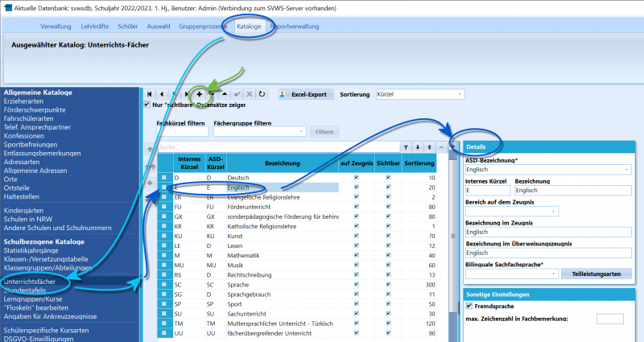Open Teilleistungsarten button
This screenshot has height=342, width=644.
[x=597, y=274]
